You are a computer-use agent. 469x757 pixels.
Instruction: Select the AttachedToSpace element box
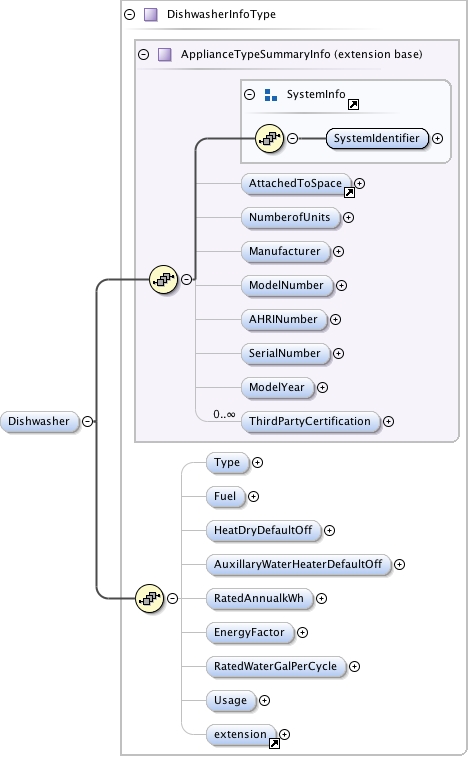[296, 183]
